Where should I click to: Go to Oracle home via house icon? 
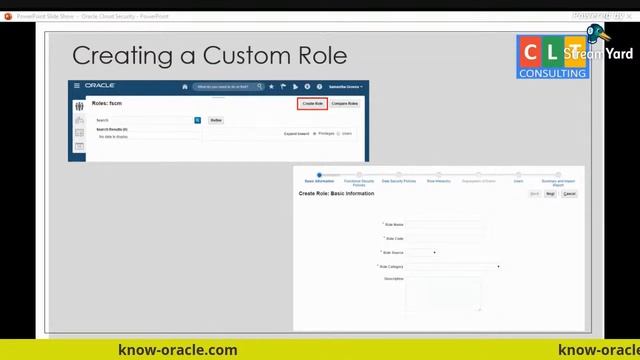185,87
